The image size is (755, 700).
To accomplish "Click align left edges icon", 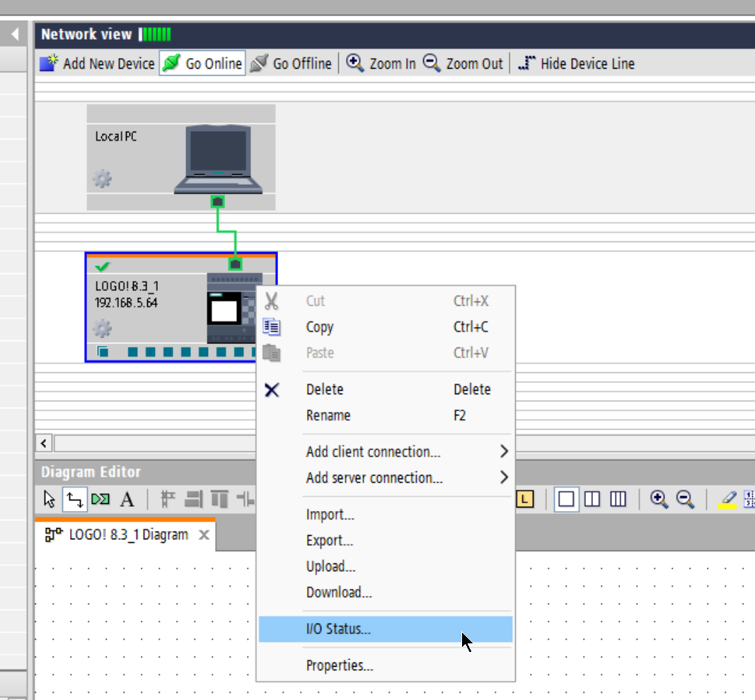I will coord(167,499).
